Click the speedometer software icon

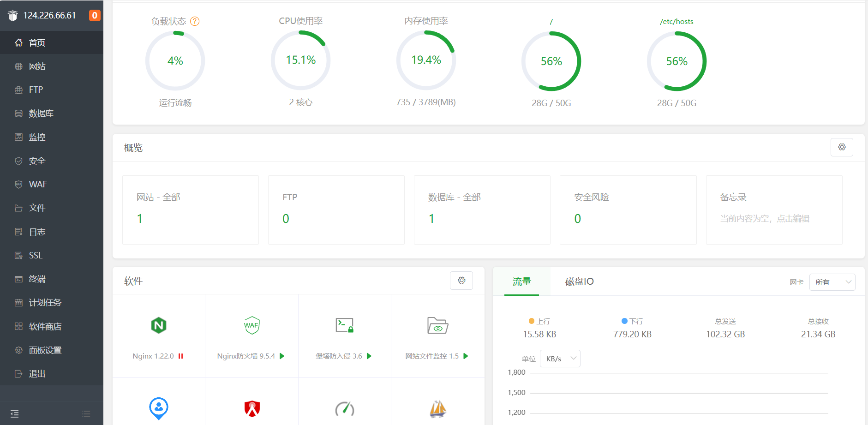click(x=345, y=409)
